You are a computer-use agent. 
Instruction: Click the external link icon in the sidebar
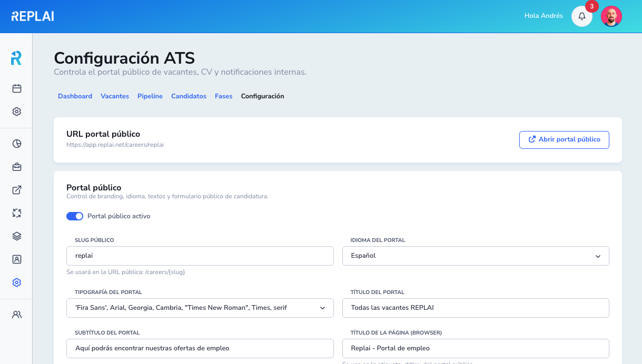point(16,189)
